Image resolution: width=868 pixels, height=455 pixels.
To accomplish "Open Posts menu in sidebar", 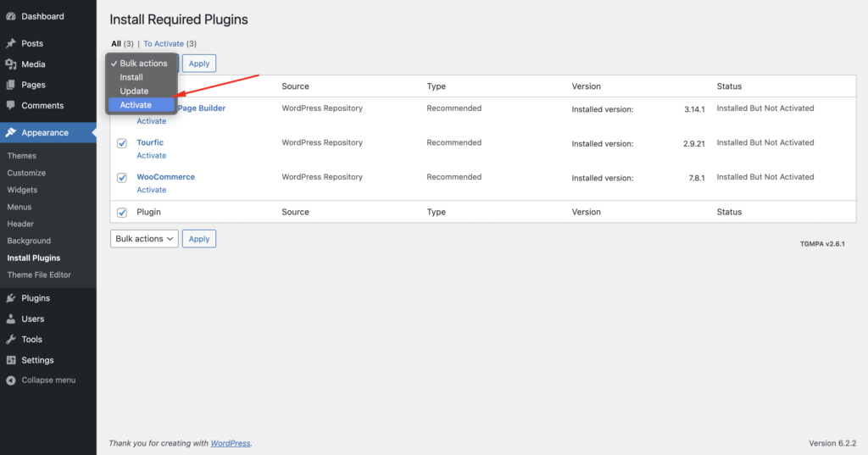I will click(x=32, y=43).
